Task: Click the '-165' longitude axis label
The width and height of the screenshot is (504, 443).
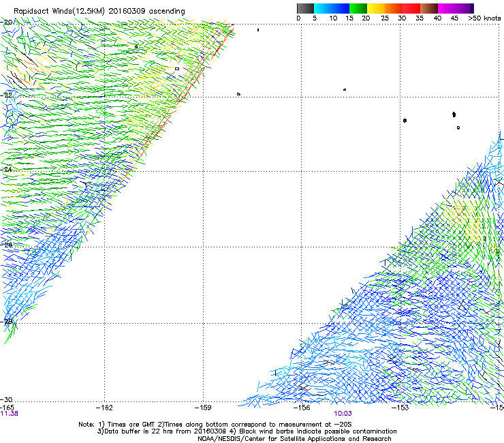Action: coord(7,408)
